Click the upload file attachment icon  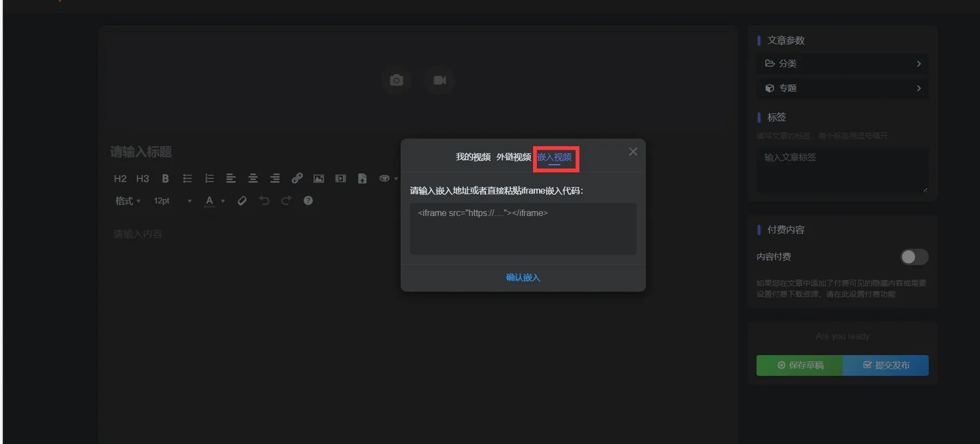(x=362, y=178)
